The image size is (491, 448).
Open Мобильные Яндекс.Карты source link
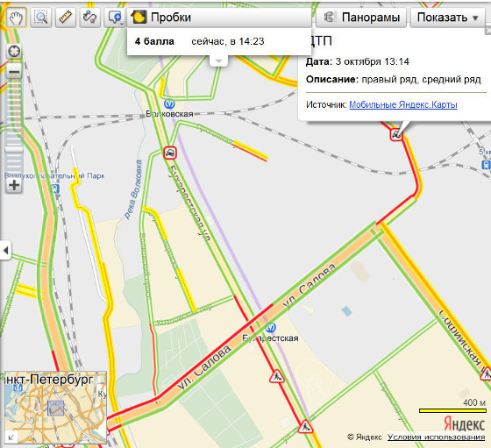[x=403, y=104]
